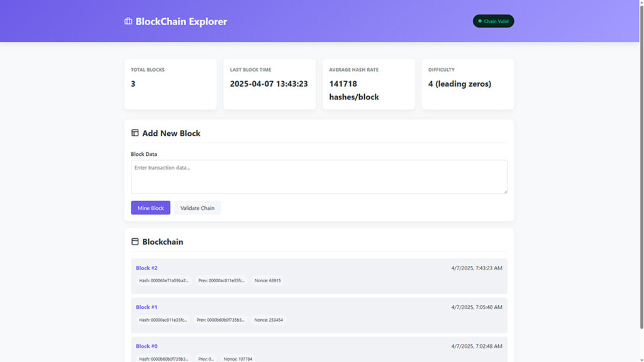
Task: Click the Block #0 Prev: 0 chip
Action: coord(206,359)
